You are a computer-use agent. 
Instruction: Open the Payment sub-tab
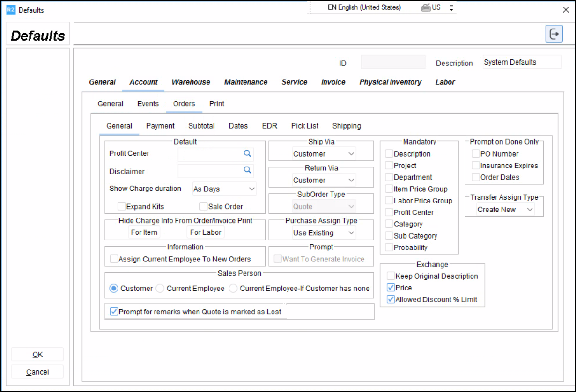point(160,126)
